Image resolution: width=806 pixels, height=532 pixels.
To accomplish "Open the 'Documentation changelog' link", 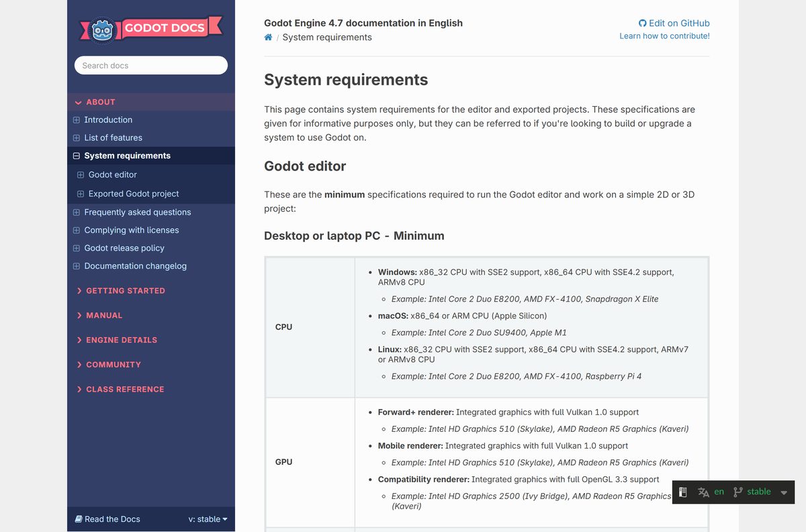I will tap(135, 266).
